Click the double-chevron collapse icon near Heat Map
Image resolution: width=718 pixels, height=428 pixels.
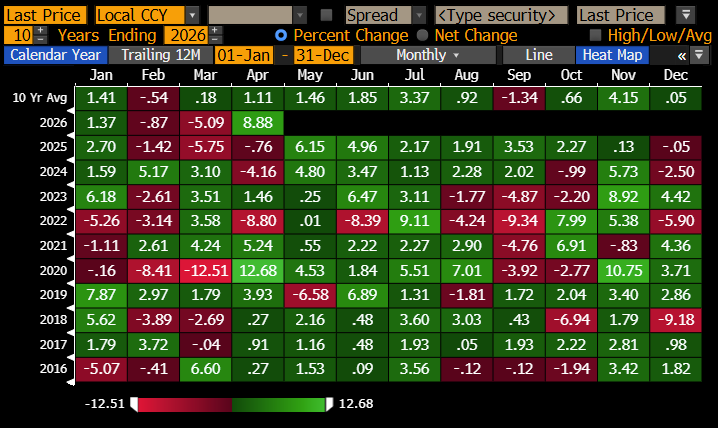pos(682,55)
